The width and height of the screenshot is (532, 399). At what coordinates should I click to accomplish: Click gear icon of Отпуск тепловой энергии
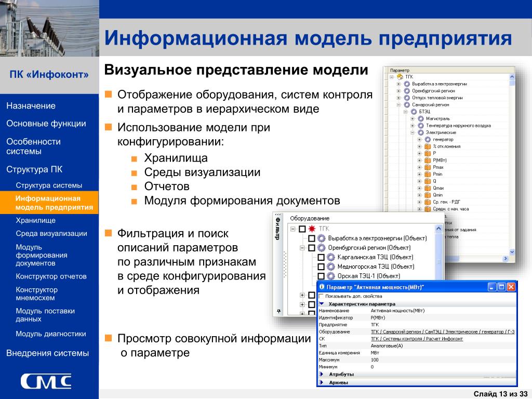(407, 98)
